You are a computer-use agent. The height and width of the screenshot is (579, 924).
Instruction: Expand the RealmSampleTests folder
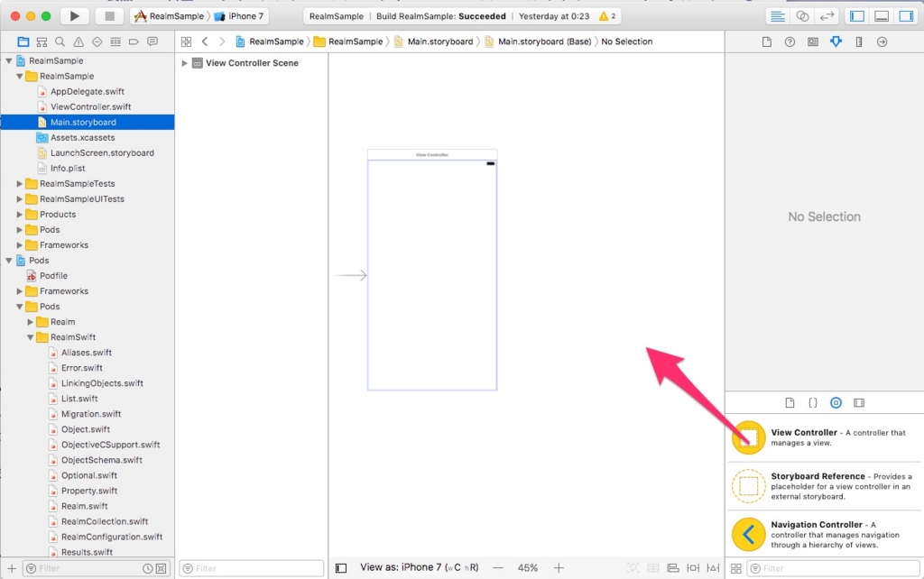20,184
